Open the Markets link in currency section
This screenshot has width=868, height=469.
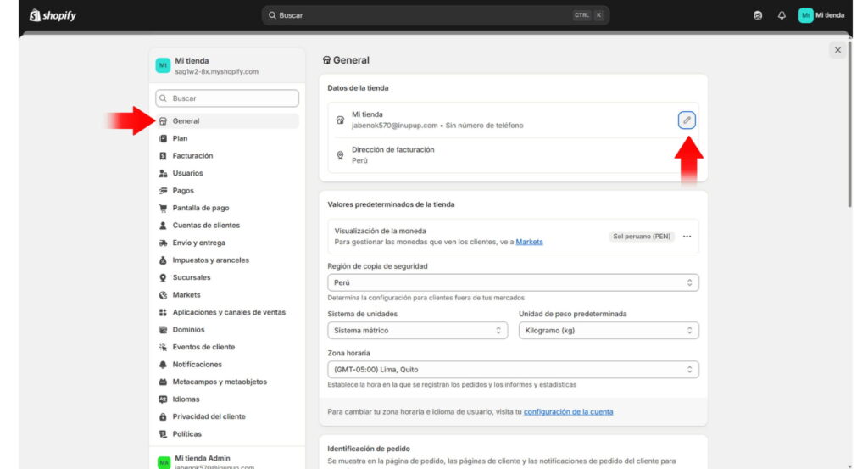(x=529, y=242)
